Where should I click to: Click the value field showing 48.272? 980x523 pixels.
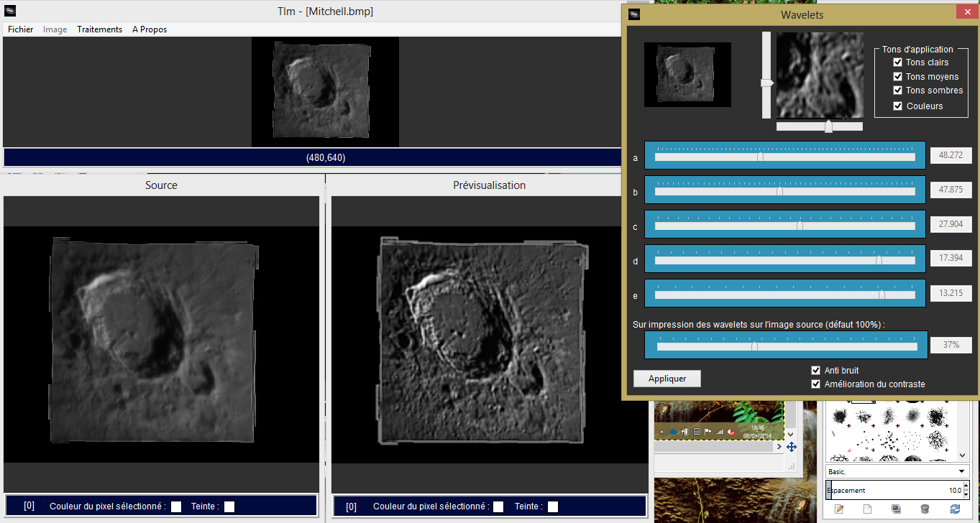(951, 155)
